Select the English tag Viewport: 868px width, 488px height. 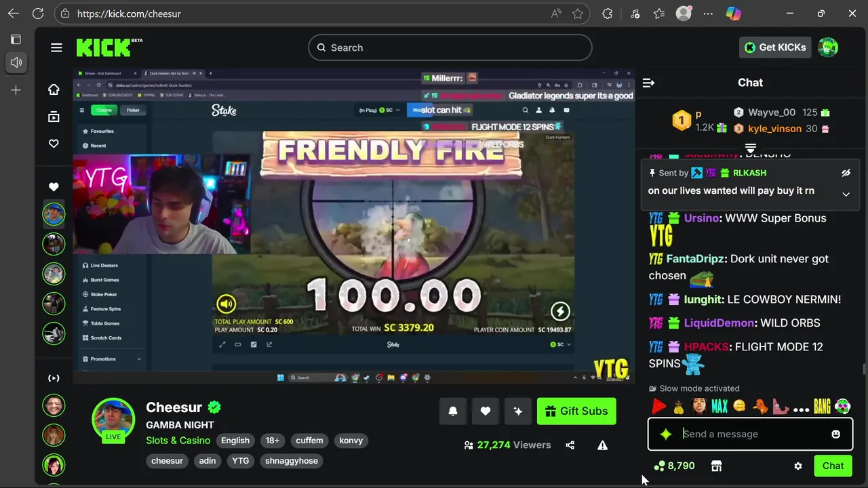point(235,441)
